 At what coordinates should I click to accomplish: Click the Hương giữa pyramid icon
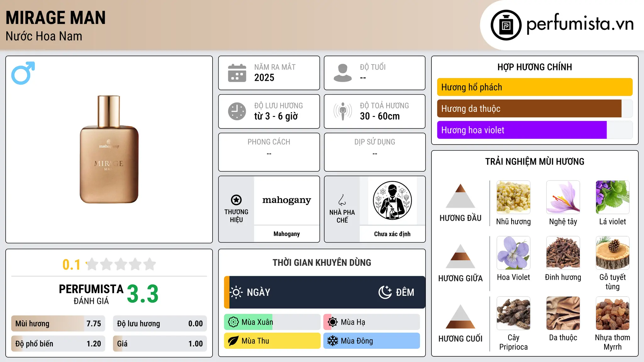(x=460, y=256)
